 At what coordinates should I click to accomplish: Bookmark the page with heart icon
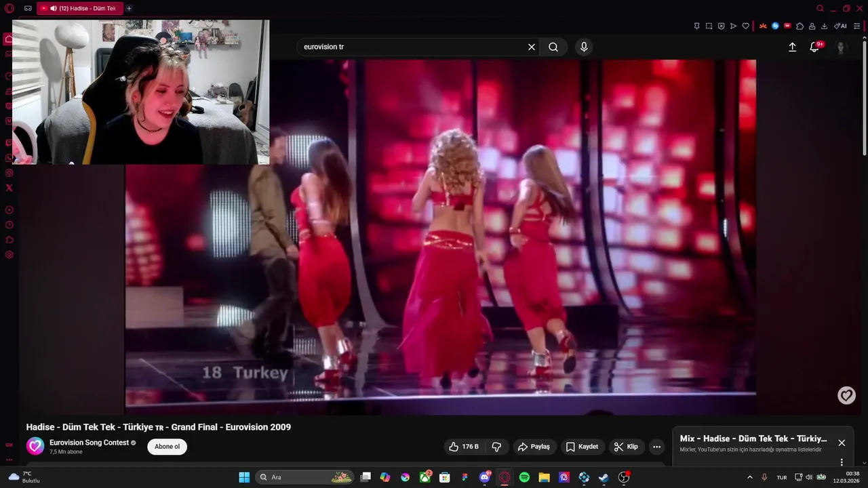[x=745, y=26]
